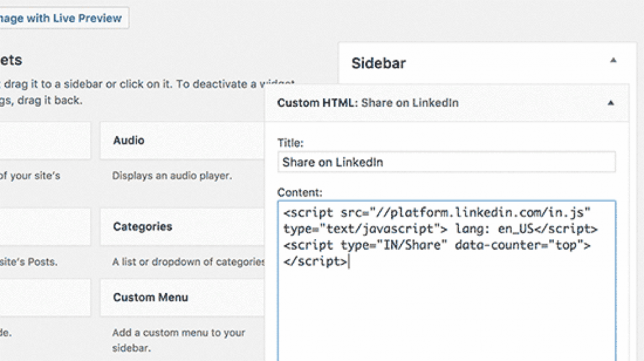This screenshot has height=361, width=644.
Task: Place cursor in the Content code textarea
Action: click(x=447, y=281)
